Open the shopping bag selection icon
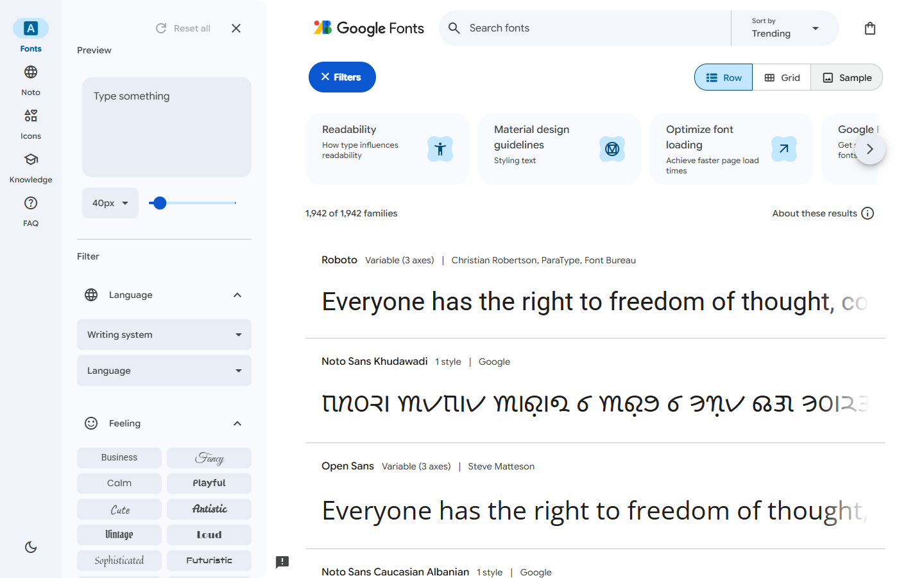 point(870,28)
